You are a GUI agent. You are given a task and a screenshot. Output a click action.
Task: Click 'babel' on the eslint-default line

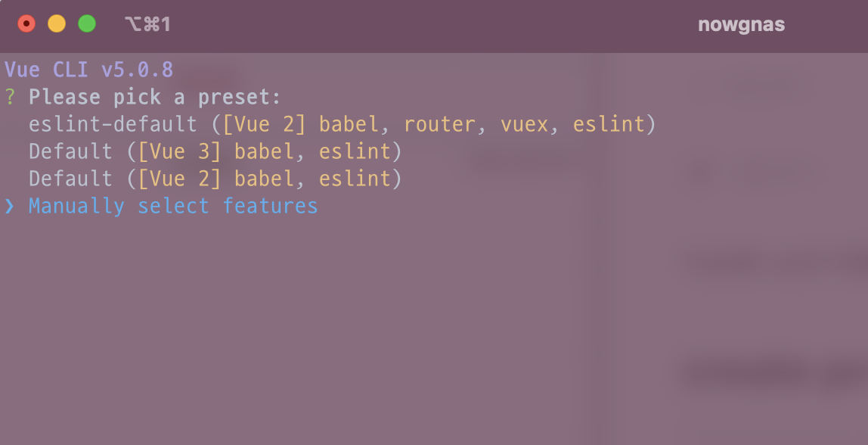tap(349, 124)
